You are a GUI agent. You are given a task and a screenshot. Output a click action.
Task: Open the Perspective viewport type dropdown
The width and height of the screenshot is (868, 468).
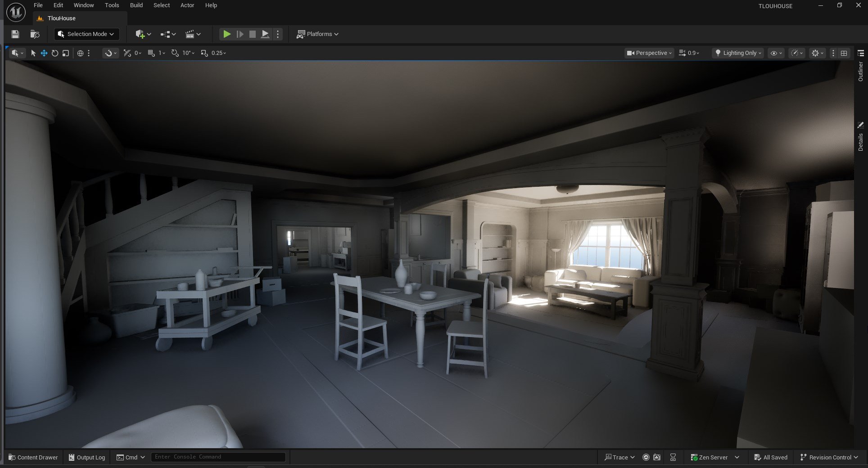coord(649,53)
